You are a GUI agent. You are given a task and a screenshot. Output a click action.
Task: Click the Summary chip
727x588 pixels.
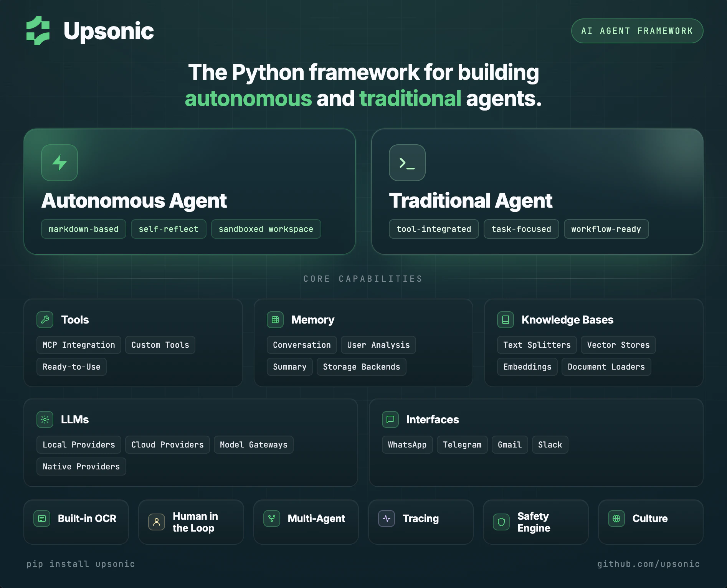290,367
